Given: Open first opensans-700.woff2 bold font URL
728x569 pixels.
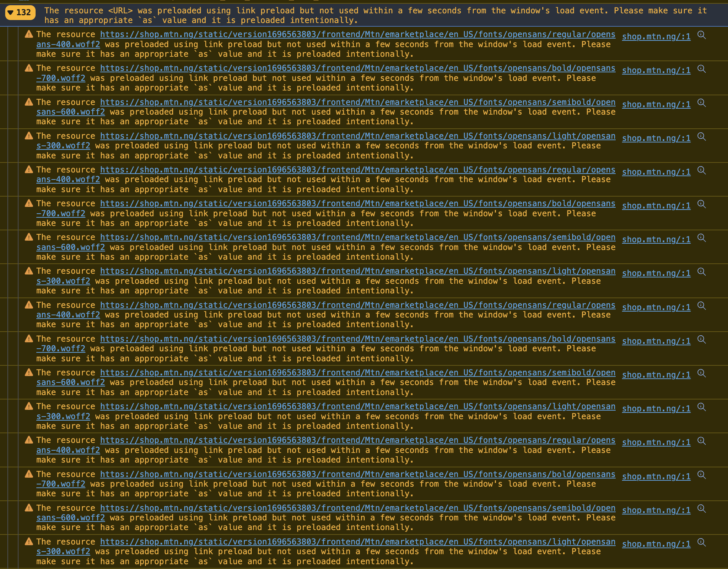Looking at the screenshot, I should pos(326,73).
